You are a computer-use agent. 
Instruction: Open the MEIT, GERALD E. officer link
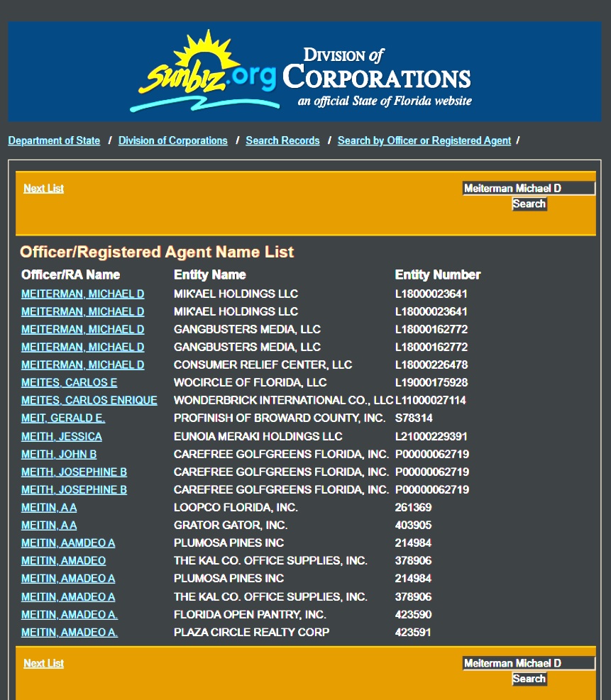coord(63,418)
